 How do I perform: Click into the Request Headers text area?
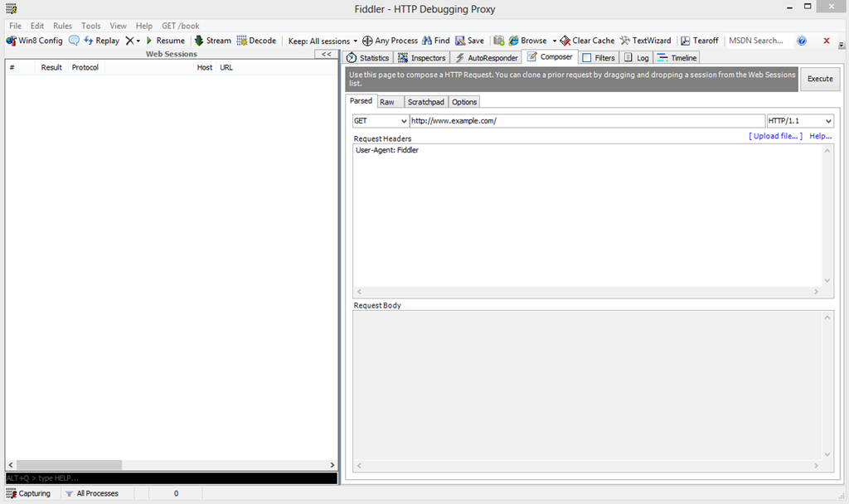click(588, 216)
